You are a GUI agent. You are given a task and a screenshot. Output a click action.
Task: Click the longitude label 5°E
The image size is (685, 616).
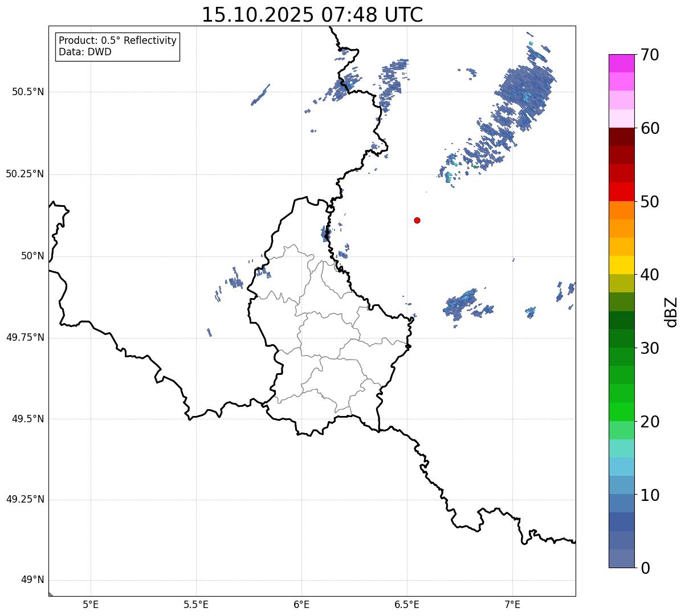(91, 605)
